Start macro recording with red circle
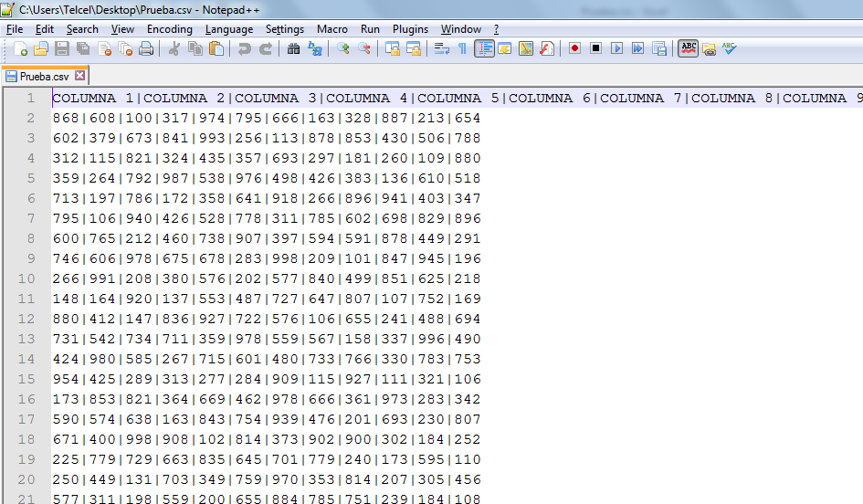The width and height of the screenshot is (863, 504). [x=574, y=49]
